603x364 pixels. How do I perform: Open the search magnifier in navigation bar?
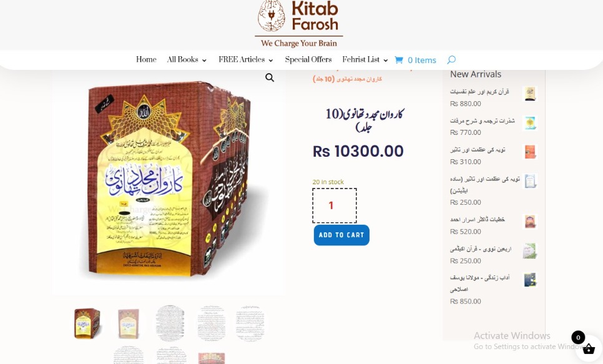[451, 60]
